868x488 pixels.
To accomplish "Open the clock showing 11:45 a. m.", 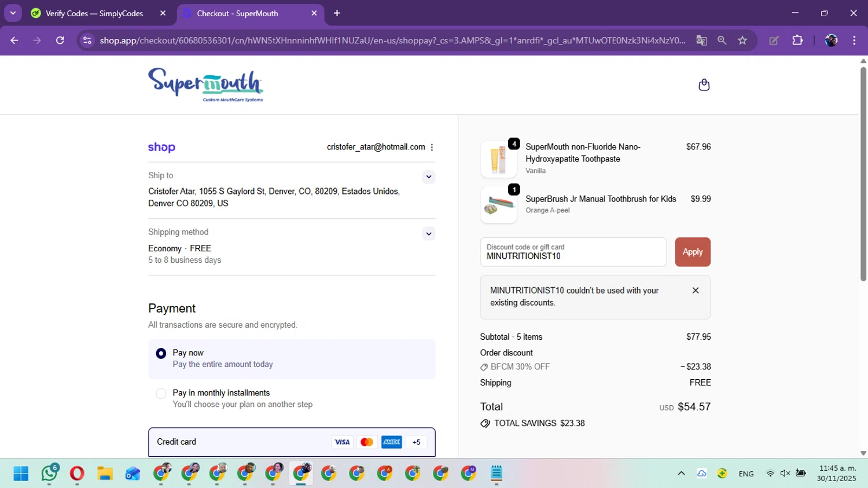I will [x=837, y=474].
